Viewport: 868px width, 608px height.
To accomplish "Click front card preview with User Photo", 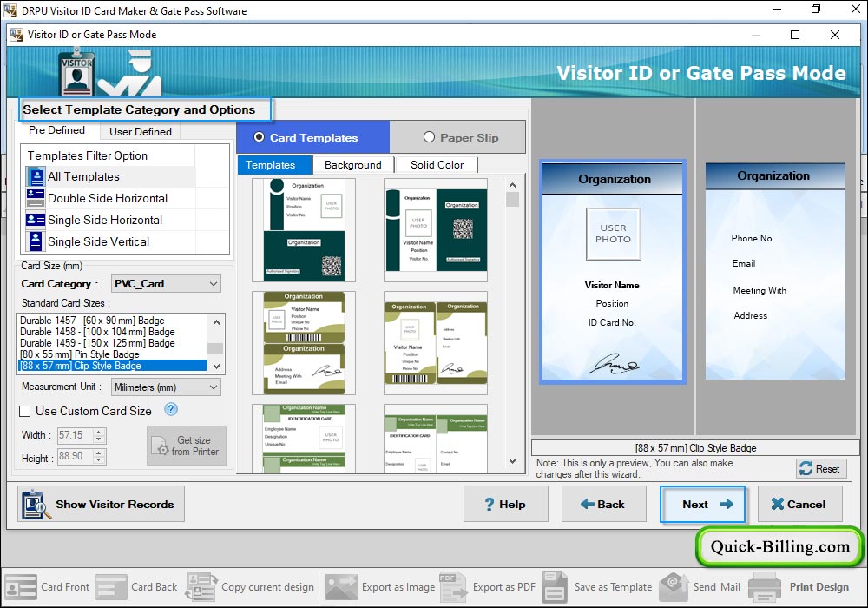I will point(613,272).
